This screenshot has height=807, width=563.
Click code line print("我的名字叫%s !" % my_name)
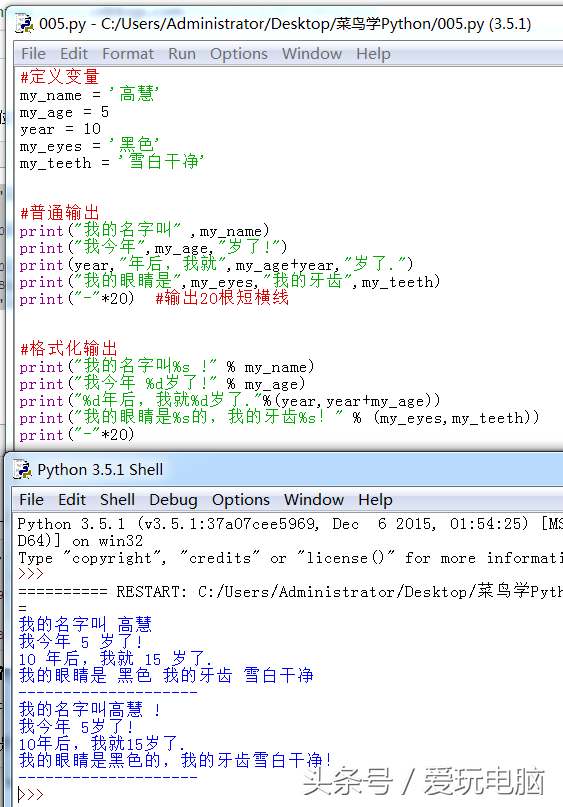(x=167, y=366)
